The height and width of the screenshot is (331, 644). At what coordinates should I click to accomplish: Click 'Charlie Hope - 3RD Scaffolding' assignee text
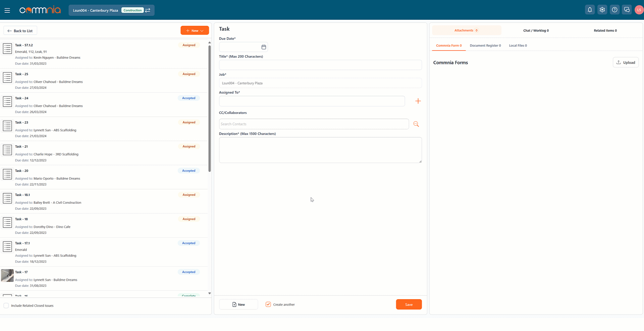pyautogui.click(x=56, y=154)
